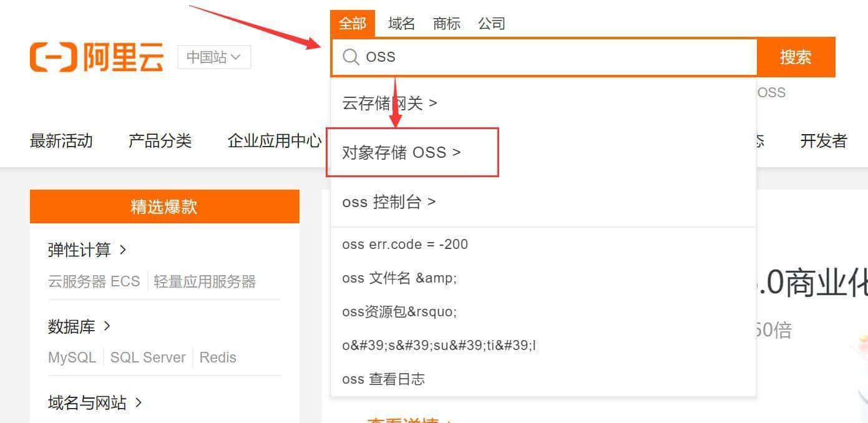Click the Alibaba Cloud logo
The height and width of the screenshot is (423, 868).
click(x=97, y=57)
